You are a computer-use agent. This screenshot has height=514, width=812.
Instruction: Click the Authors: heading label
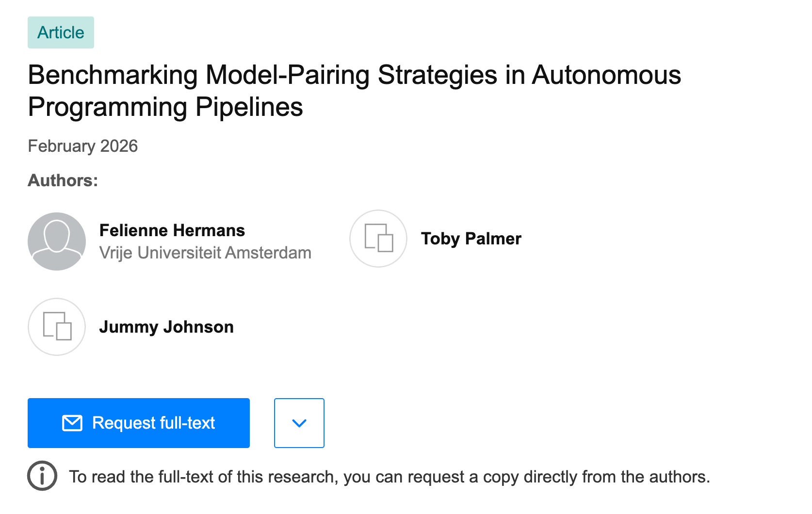[63, 180]
